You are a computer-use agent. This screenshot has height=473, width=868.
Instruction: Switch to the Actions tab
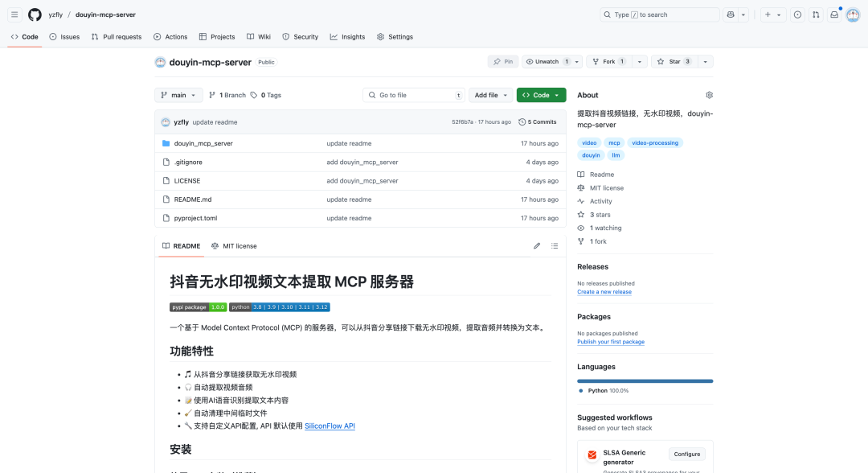[x=170, y=36]
